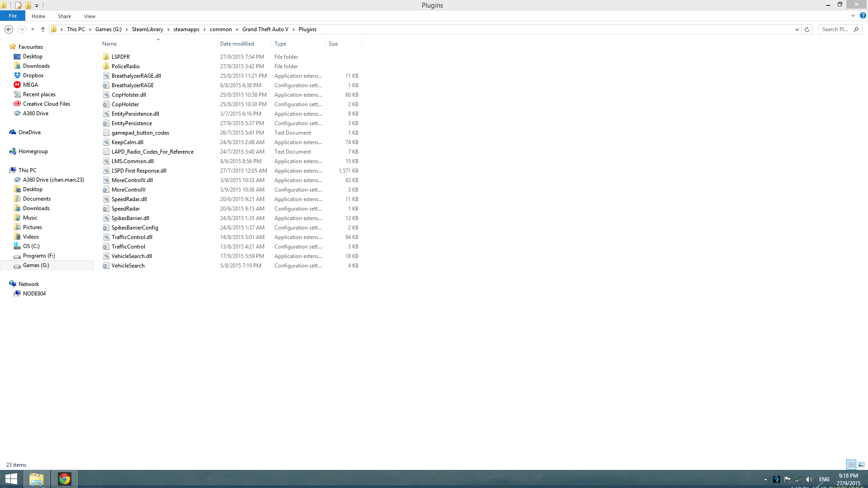Click the Back navigation arrow
This screenshot has height=488, width=868.
(x=9, y=29)
